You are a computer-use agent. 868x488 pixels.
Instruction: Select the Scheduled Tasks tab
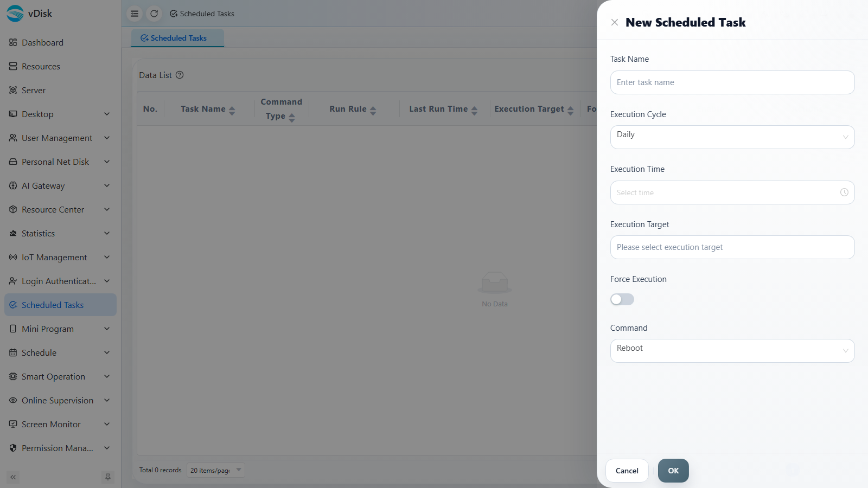(177, 38)
